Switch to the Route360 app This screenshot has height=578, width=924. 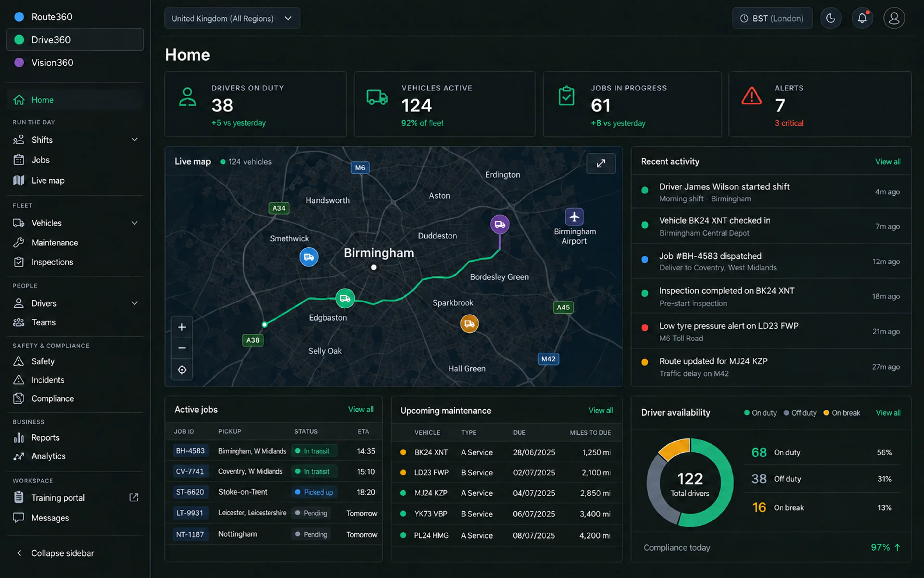point(75,17)
